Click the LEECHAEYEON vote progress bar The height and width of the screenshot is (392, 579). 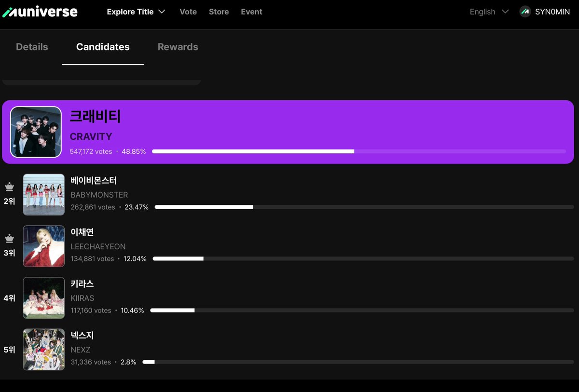[x=363, y=258]
